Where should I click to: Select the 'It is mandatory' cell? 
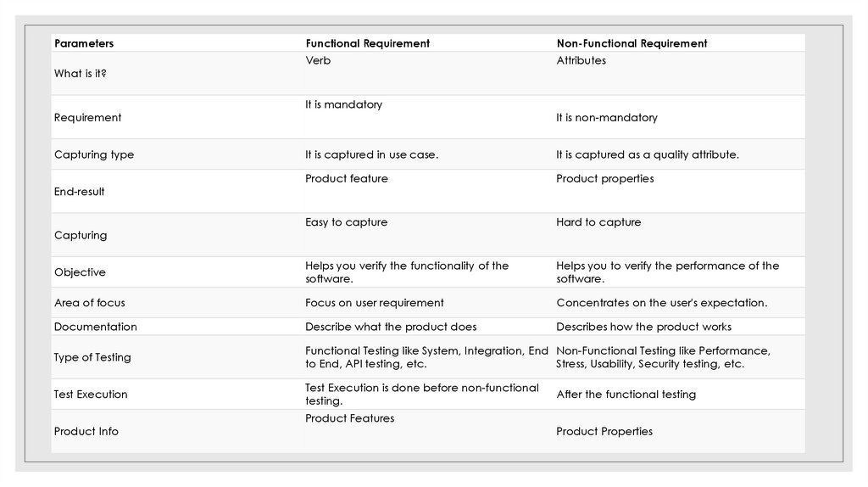click(x=343, y=105)
